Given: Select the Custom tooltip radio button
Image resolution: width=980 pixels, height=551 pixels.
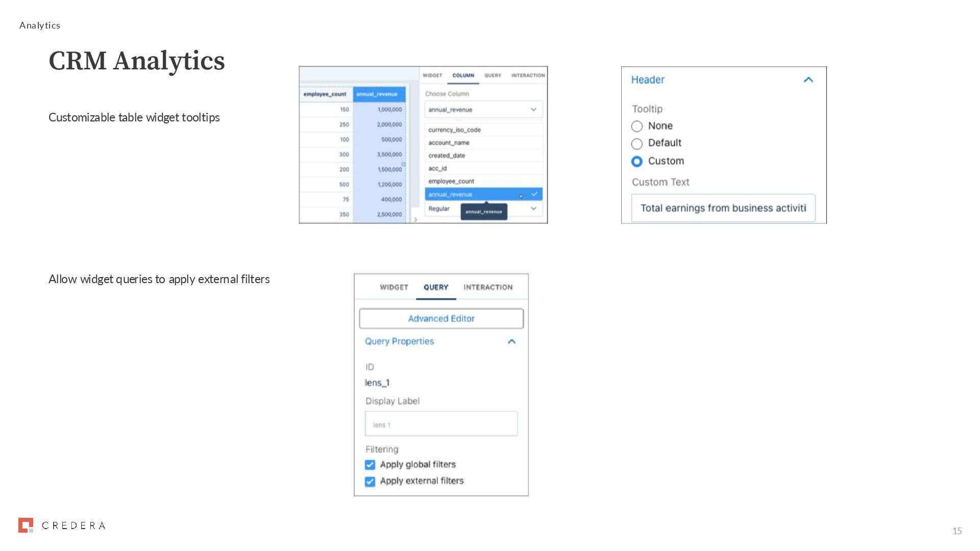Looking at the screenshot, I should pos(637,161).
